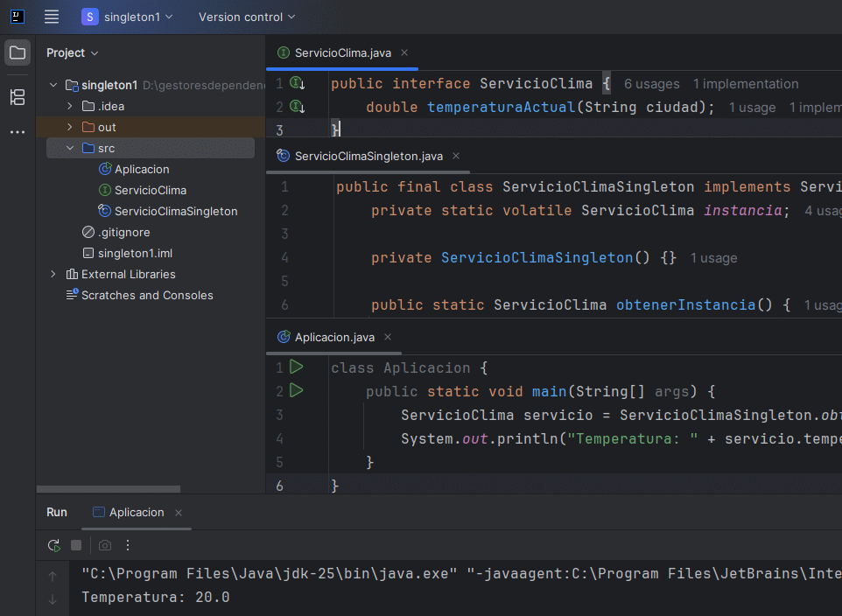Open the Structure tool window icon
This screenshot has width=842, height=616.
point(18,97)
